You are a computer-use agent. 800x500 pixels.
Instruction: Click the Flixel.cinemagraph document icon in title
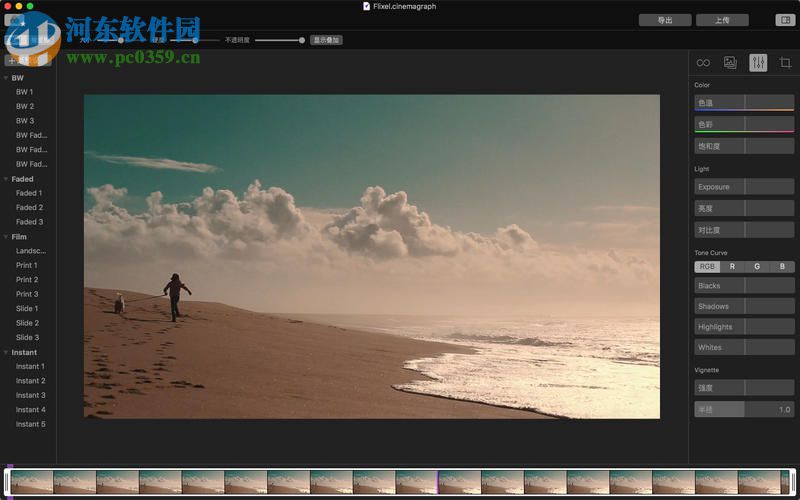point(366,6)
